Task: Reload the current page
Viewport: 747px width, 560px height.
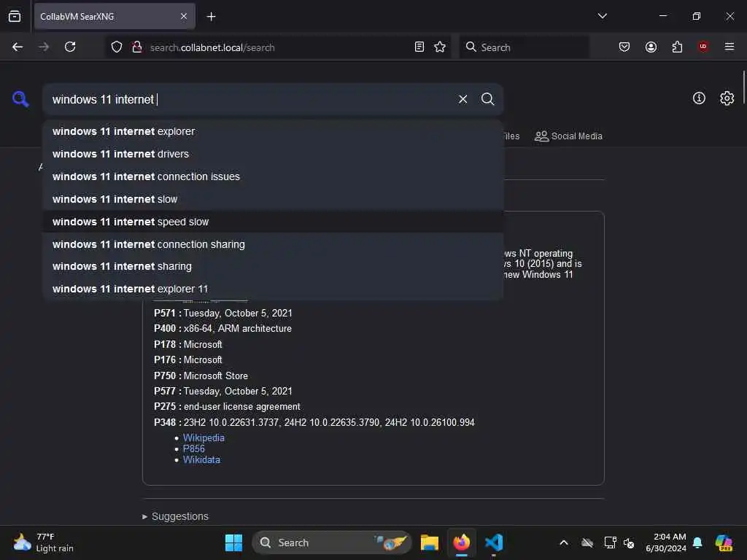Action: tap(70, 47)
